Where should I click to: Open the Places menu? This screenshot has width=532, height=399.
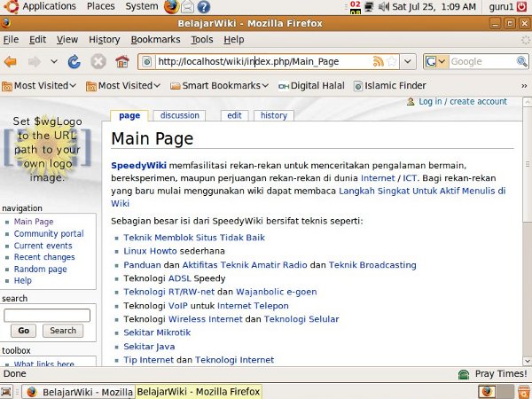[101, 6]
